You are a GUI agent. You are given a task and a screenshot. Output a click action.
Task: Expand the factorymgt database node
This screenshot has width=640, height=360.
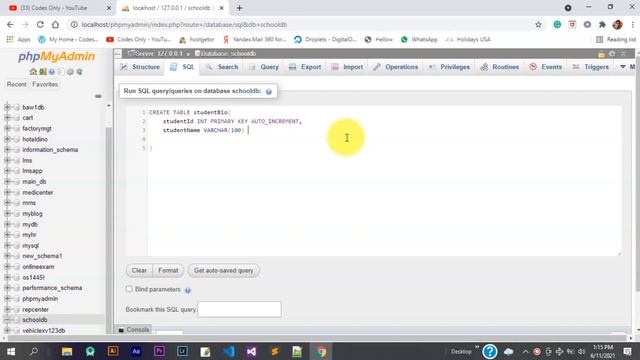(7, 129)
